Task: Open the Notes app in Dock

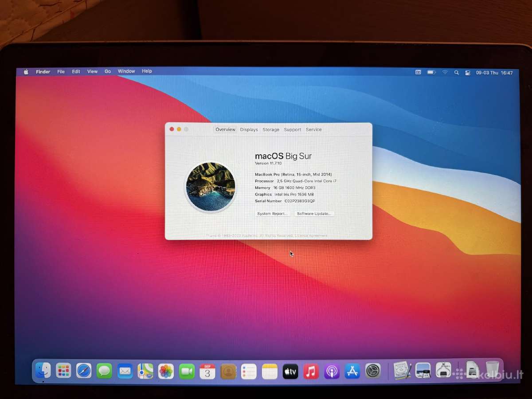Action: (x=270, y=371)
